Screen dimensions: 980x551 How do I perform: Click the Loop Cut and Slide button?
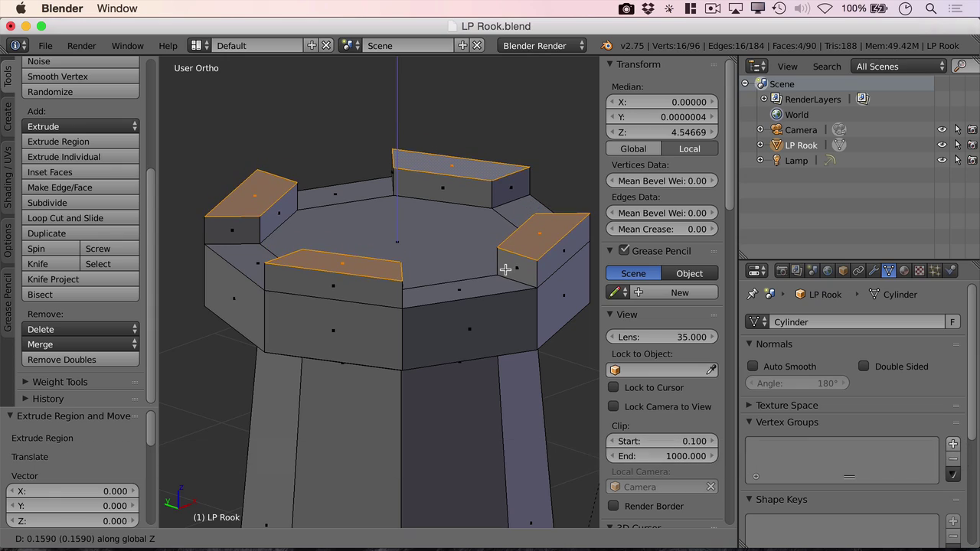coord(80,218)
